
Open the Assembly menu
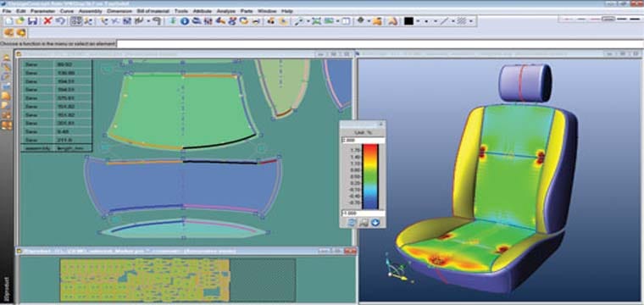point(90,11)
